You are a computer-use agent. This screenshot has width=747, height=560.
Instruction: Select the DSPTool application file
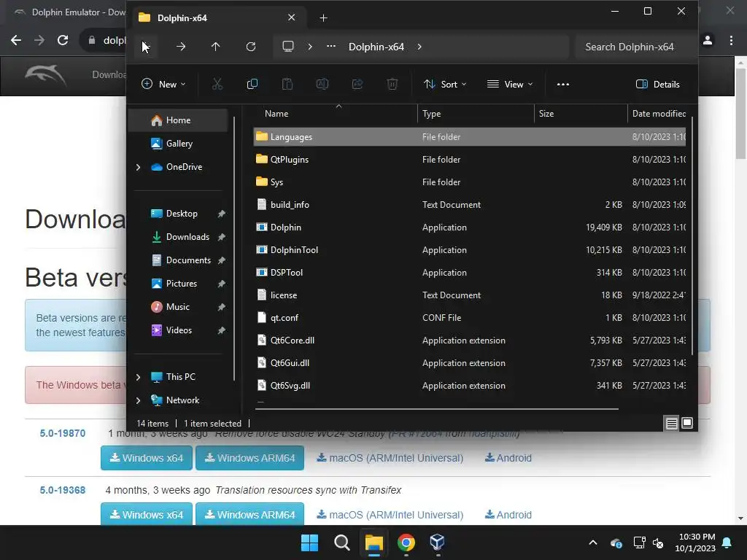click(469, 273)
